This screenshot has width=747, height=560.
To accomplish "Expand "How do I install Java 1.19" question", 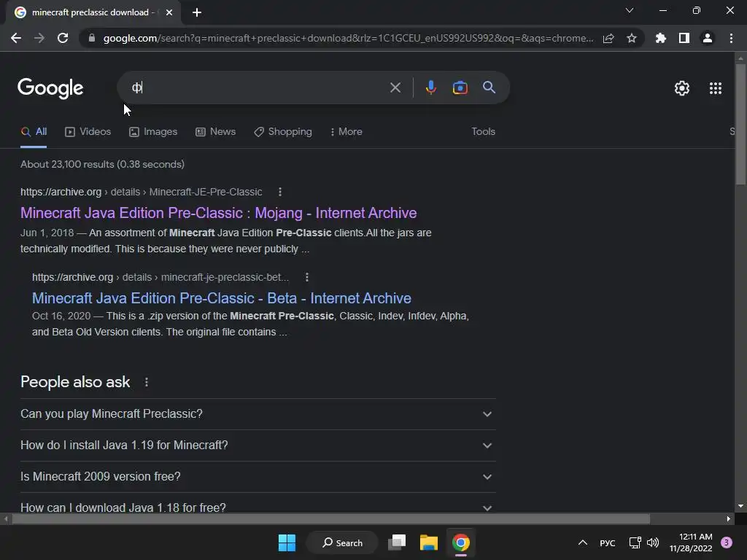I will point(258,446).
